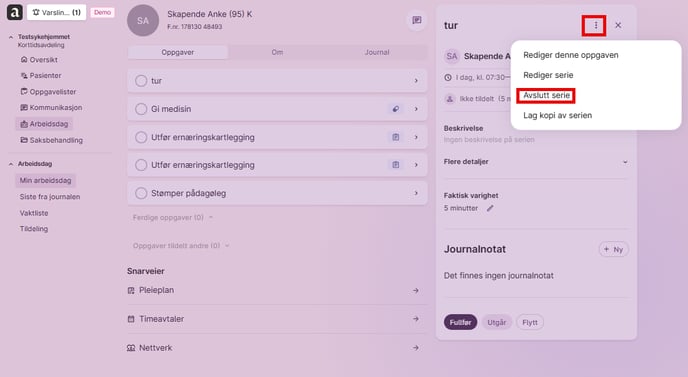
Task: Click the text Skapende Anke (95) K
Action: click(209, 14)
